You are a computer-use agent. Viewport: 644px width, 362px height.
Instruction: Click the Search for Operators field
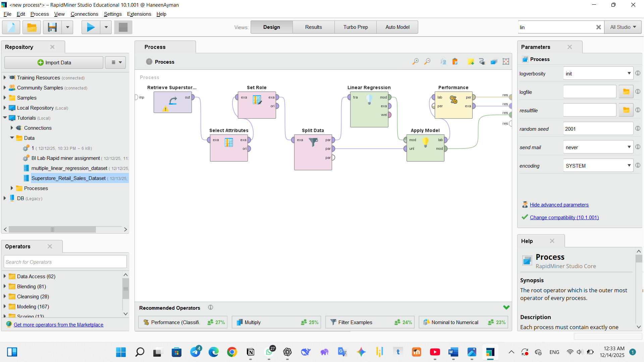coord(65,262)
